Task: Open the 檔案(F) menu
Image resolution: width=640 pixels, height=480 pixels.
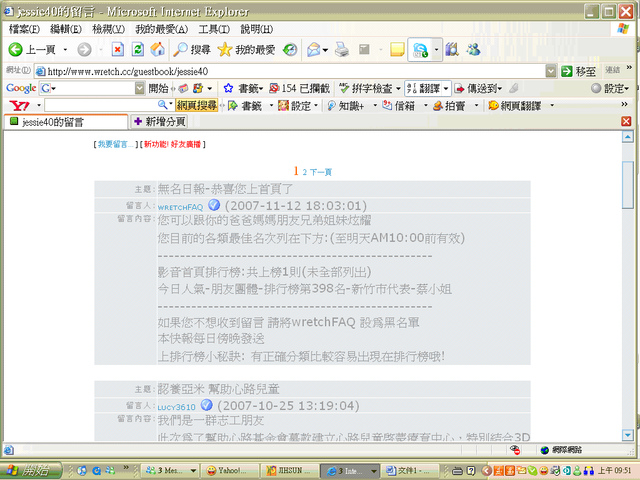Action: [24, 29]
